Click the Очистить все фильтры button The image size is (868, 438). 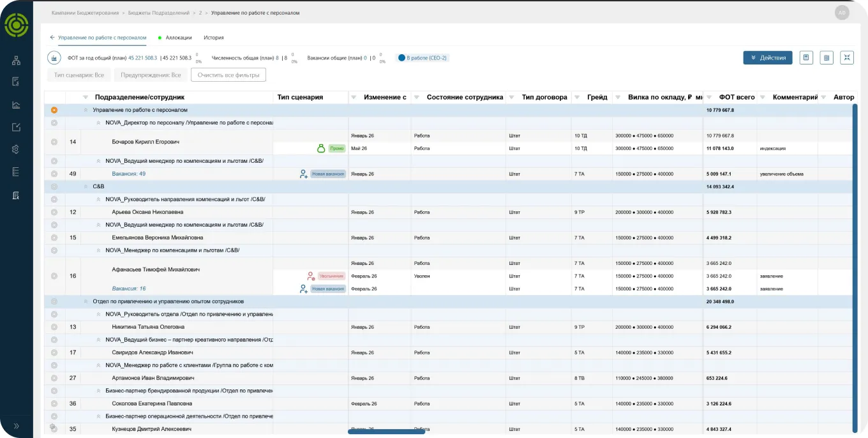tap(228, 75)
